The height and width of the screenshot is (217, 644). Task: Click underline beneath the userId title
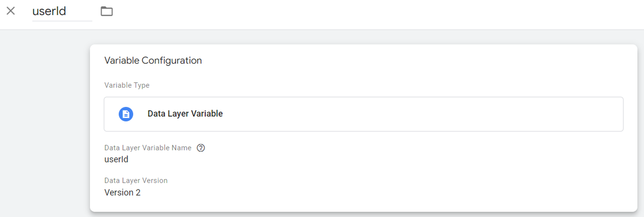(x=62, y=21)
